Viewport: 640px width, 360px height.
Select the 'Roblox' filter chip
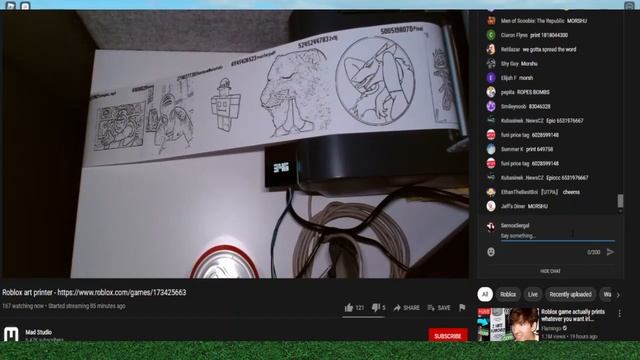point(508,294)
